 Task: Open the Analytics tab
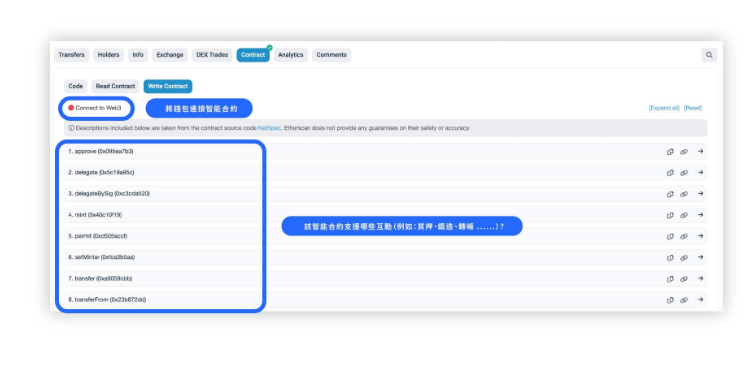(x=291, y=55)
